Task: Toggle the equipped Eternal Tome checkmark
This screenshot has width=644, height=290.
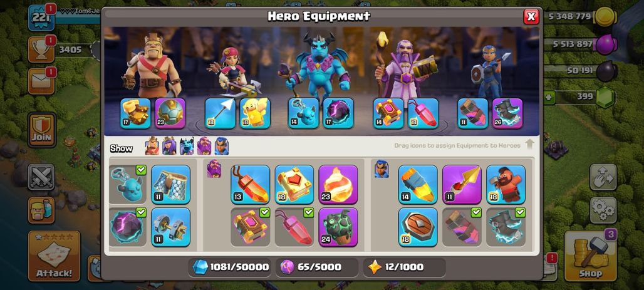Action: 264,212
